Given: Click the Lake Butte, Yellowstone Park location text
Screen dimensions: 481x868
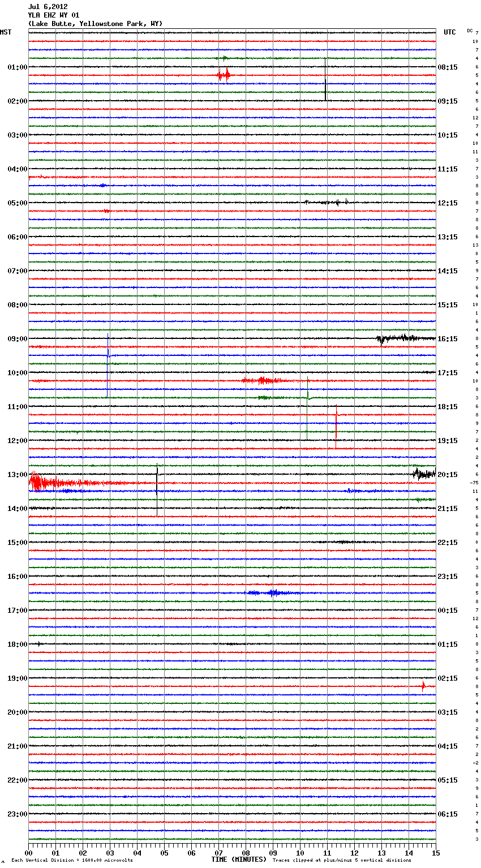Looking at the screenshot, I should (x=95, y=24).
